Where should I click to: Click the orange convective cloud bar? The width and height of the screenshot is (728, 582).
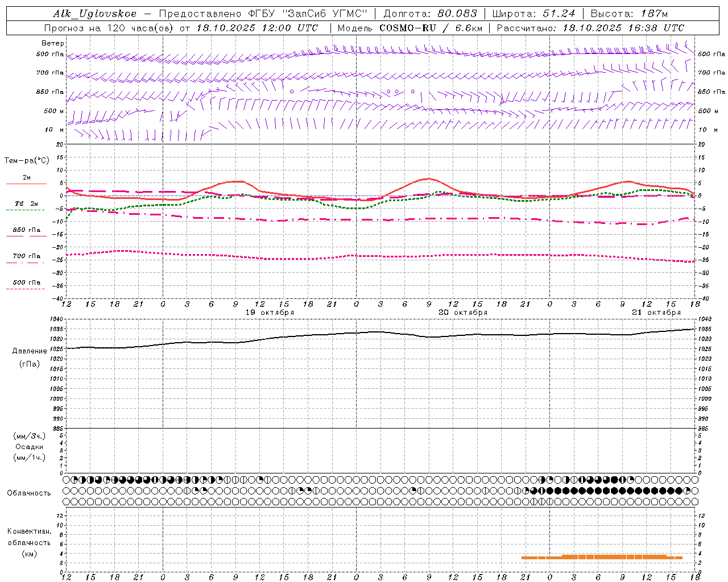tap(602, 557)
